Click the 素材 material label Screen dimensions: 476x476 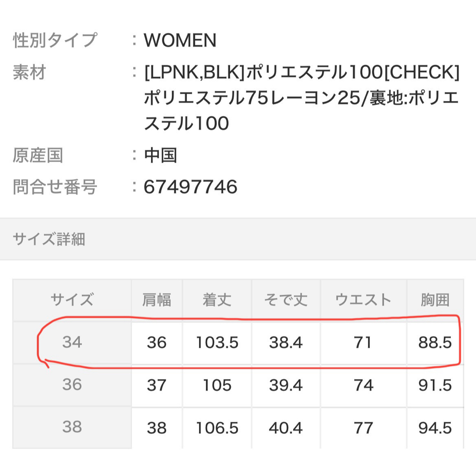tap(29, 72)
